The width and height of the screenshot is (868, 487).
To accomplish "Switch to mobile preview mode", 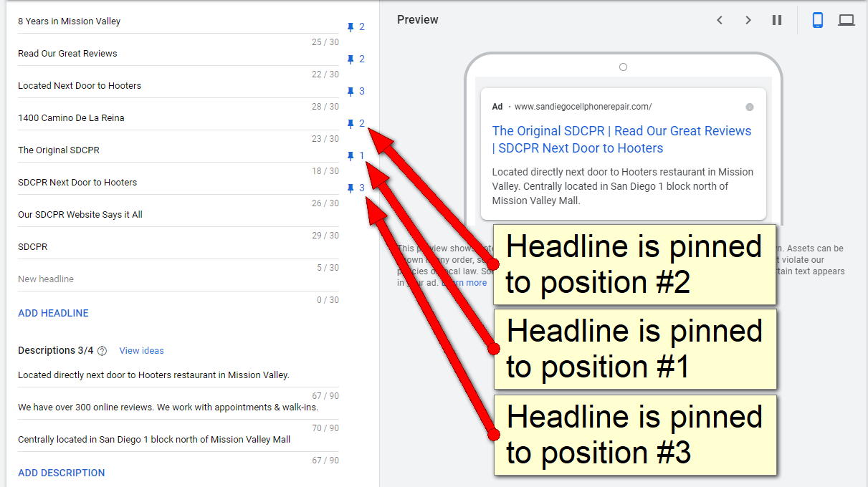I will 818,20.
